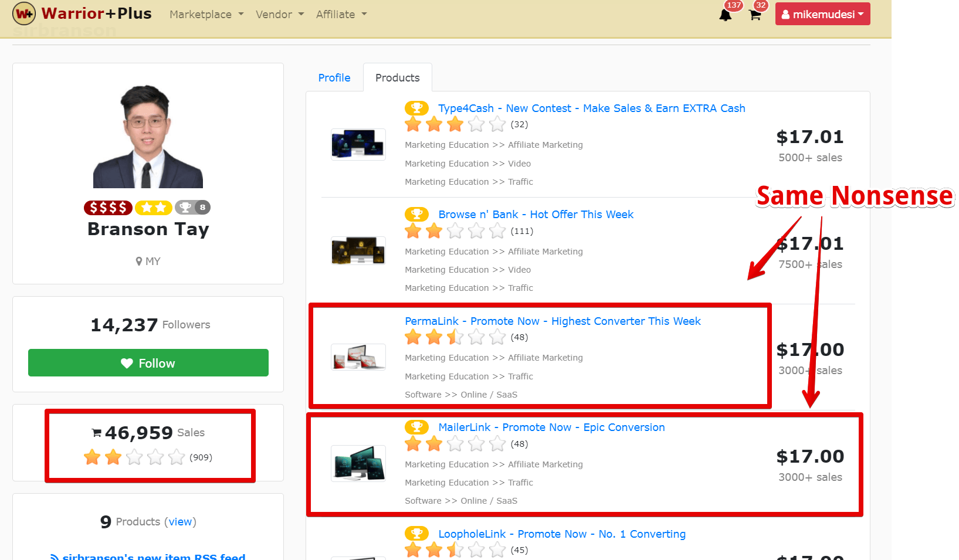Click the Branson Tay name heading
This screenshot has height=560, width=959.
tap(148, 229)
